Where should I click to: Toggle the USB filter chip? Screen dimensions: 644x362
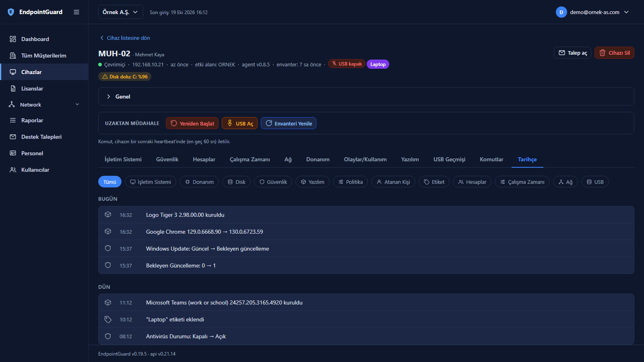pyautogui.click(x=595, y=182)
